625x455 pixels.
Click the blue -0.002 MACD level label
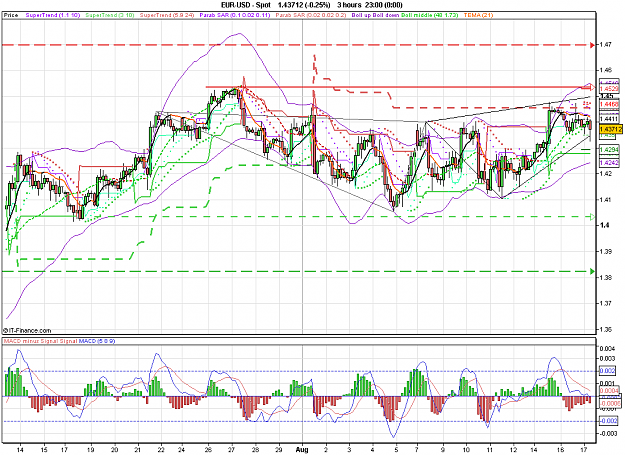(609, 421)
